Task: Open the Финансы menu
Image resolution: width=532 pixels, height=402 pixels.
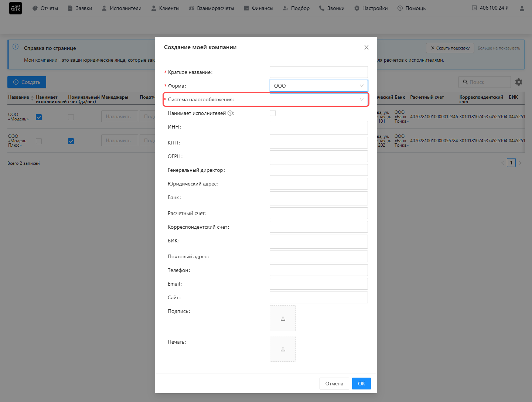Action: [259, 8]
